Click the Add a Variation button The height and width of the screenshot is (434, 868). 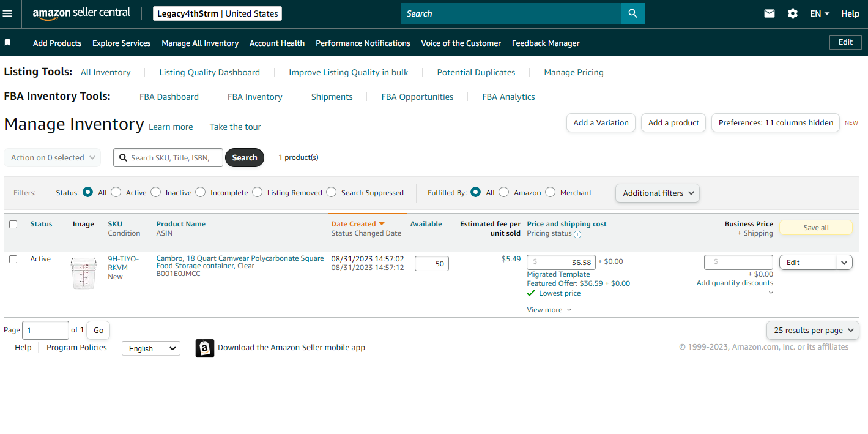point(601,122)
